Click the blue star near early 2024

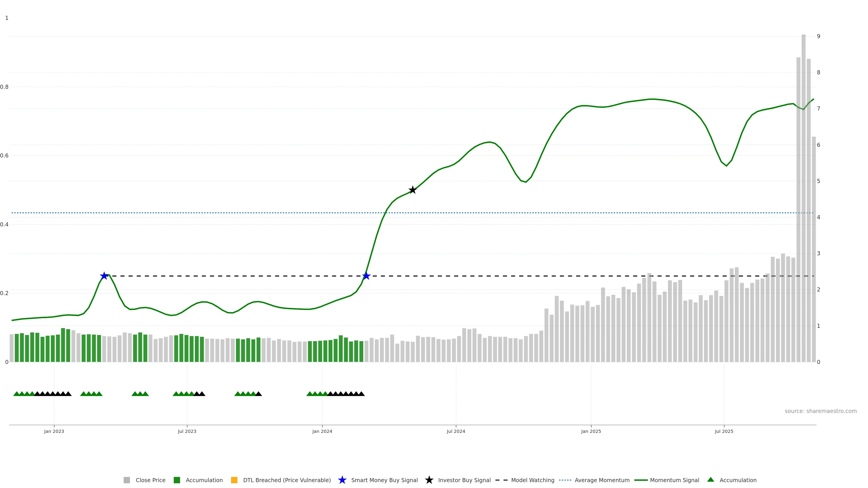366,276
